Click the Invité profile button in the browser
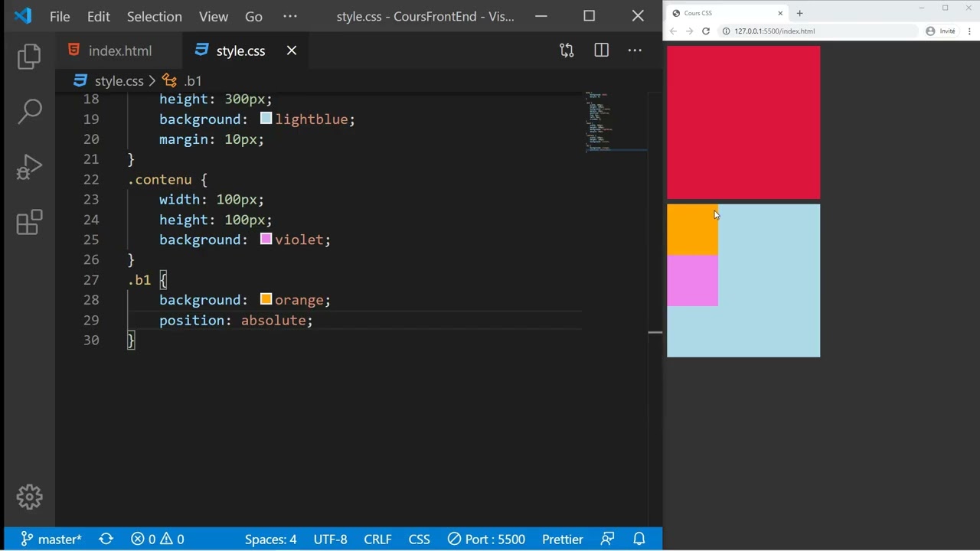 (941, 31)
